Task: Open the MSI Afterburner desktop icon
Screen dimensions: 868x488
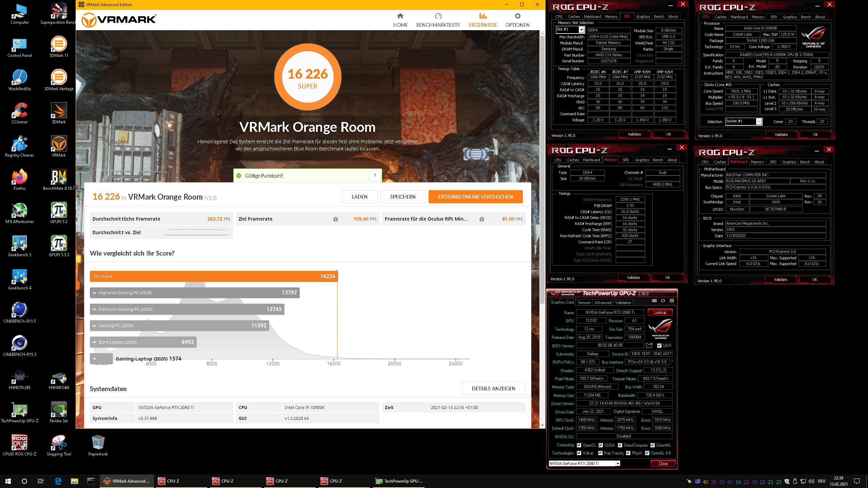Action: pos(20,213)
